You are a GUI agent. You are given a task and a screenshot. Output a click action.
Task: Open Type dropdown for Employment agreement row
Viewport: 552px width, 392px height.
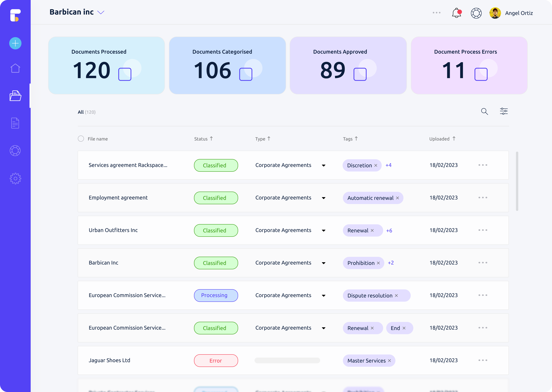(x=324, y=198)
